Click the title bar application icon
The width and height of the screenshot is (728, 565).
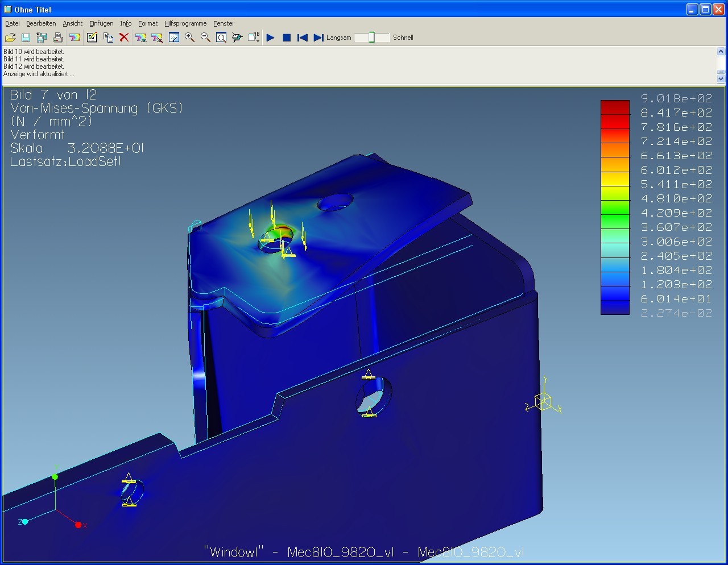click(7, 9)
